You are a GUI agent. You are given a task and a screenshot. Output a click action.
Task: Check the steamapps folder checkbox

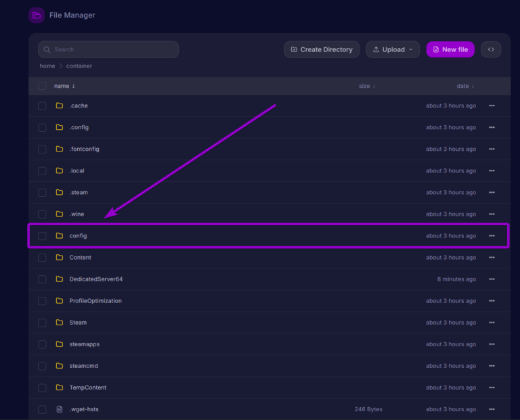coord(42,344)
